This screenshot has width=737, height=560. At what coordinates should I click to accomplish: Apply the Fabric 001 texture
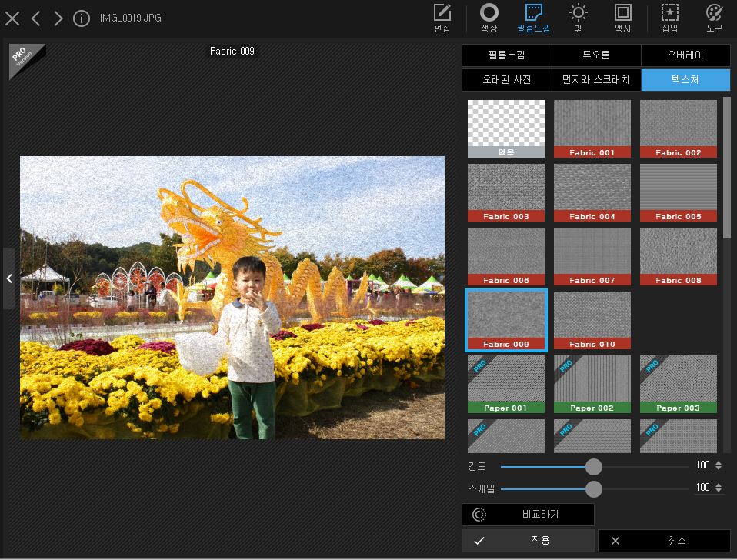pyautogui.click(x=592, y=128)
